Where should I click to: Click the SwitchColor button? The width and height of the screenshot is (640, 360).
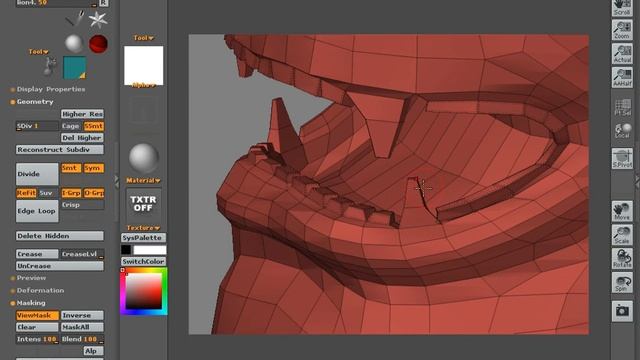coord(143,261)
